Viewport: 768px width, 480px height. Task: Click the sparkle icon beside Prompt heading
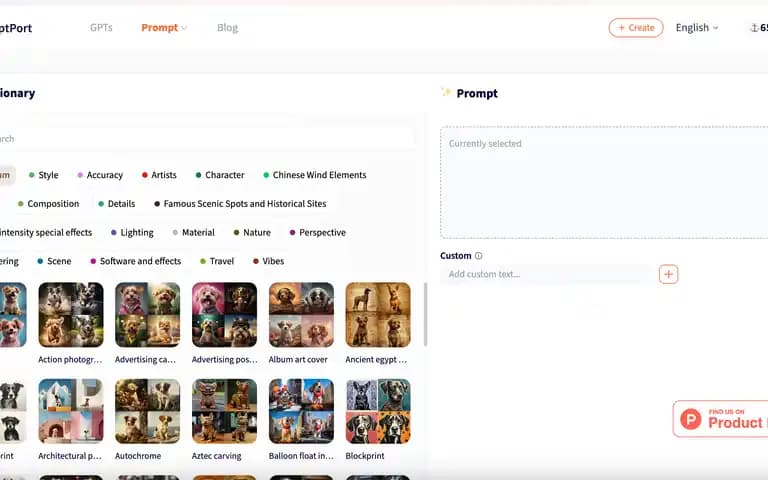point(446,92)
